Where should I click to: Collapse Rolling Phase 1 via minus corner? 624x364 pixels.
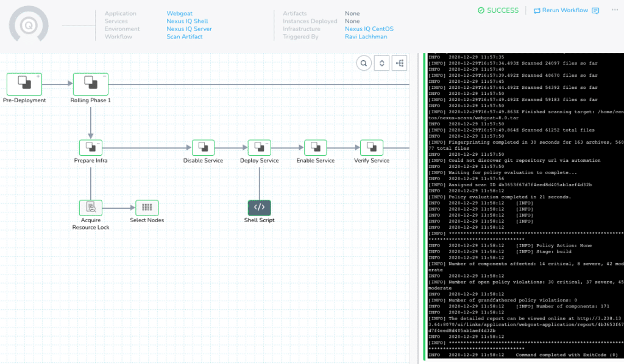[x=105, y=76]
